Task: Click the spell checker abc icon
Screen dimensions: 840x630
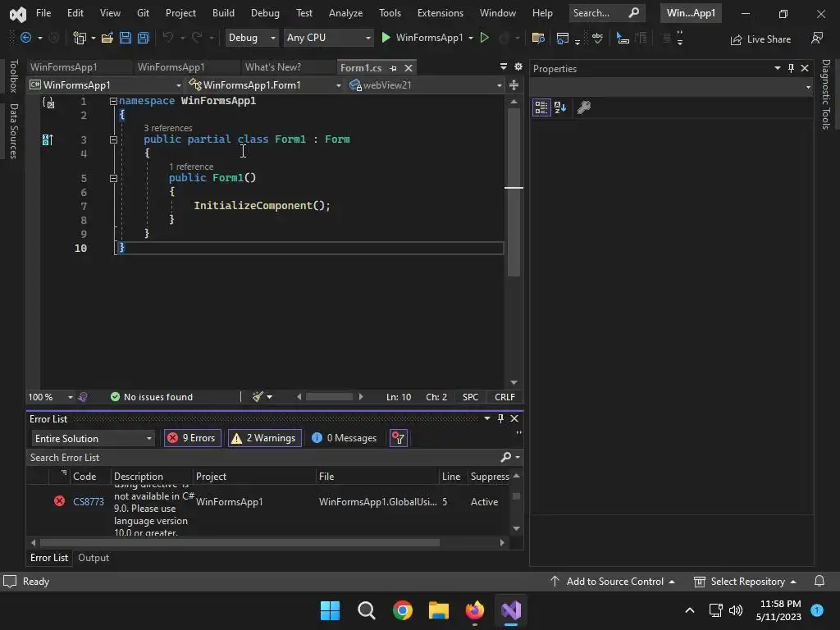Action: coord(597,38)
